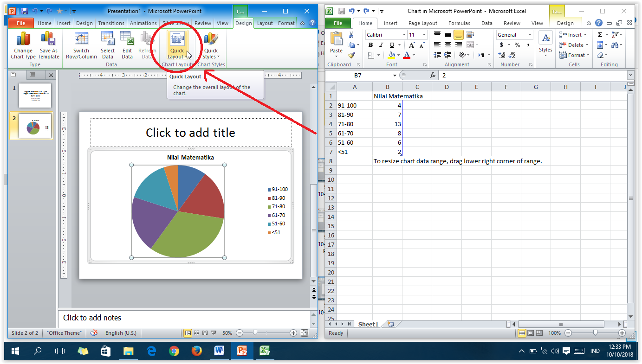The width and height of the screenshot is (642, 364).
Task: Click Clear eraser icon in Excel
Action: pos(601,55)
